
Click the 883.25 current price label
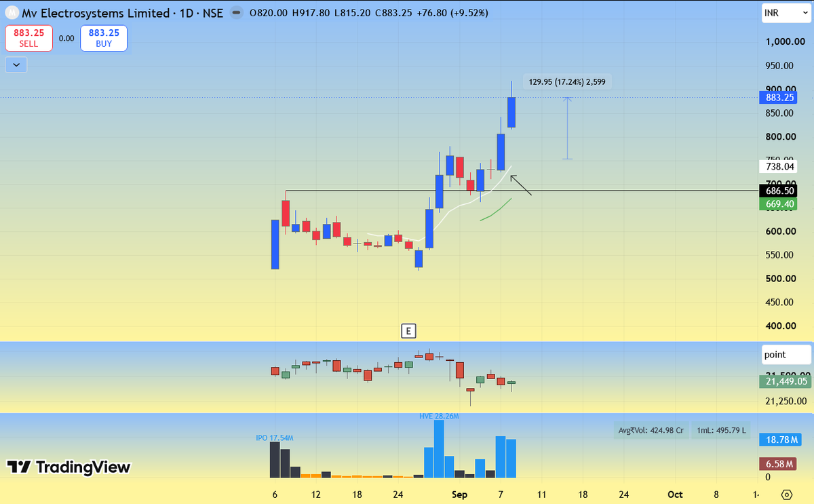coord(779,97)
